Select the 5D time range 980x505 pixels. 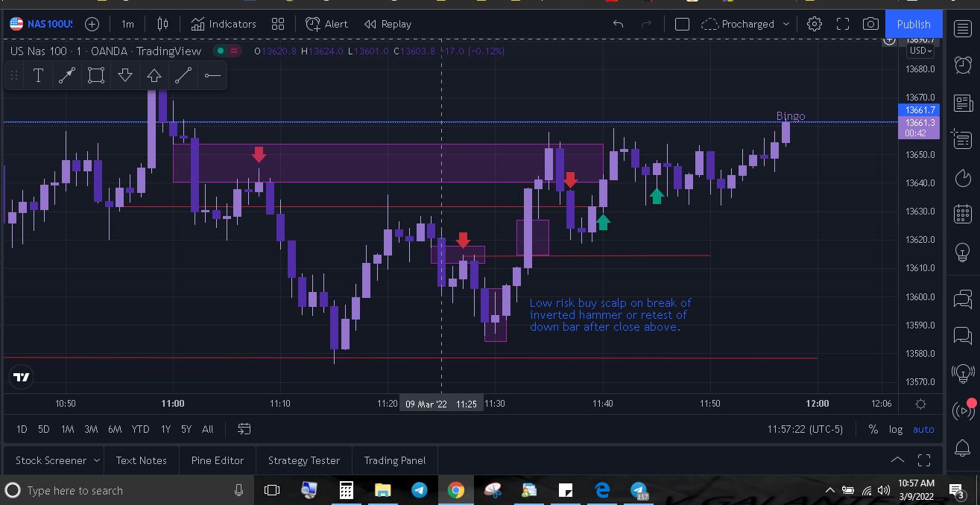point(43,429)
